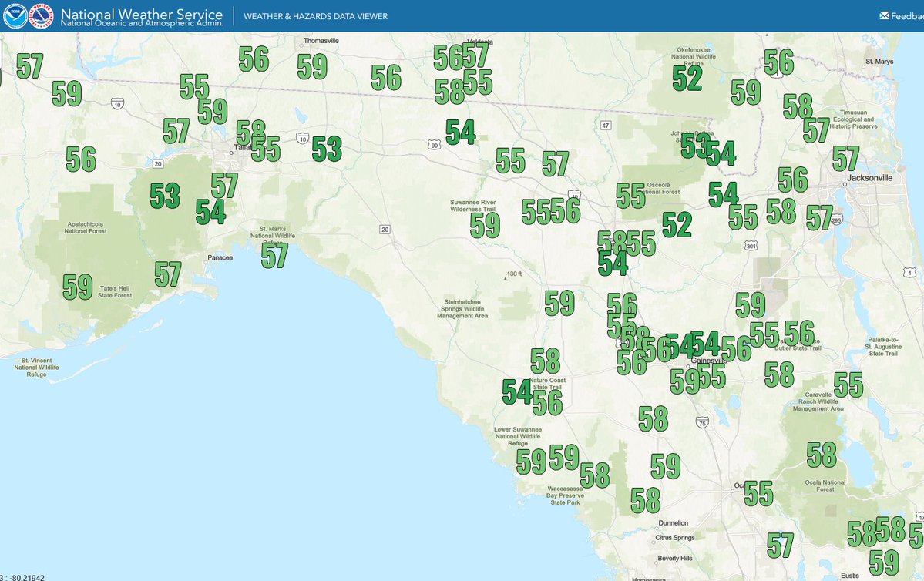The height and width of the screenshot is (581, 924).
Task: Select the 59 reading in Tate's Hell forest
Action: pyautogui.click(x=78, y=287)
